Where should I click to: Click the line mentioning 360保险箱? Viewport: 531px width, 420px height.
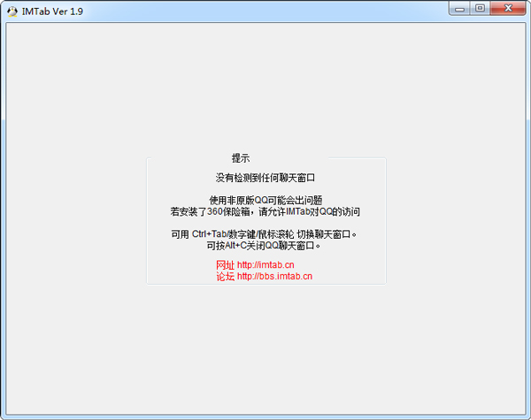(x=265, y=211)
